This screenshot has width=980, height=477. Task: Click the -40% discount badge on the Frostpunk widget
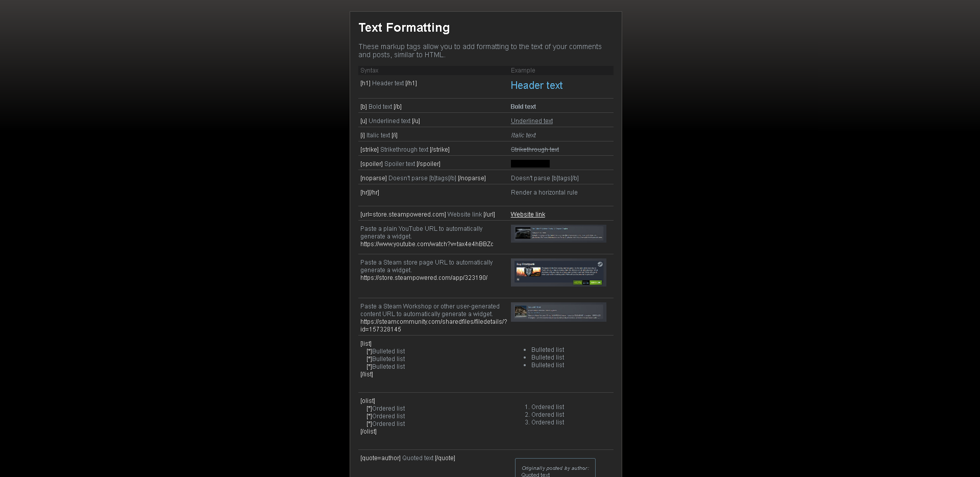pyautogui.click(x=577, y=283)
